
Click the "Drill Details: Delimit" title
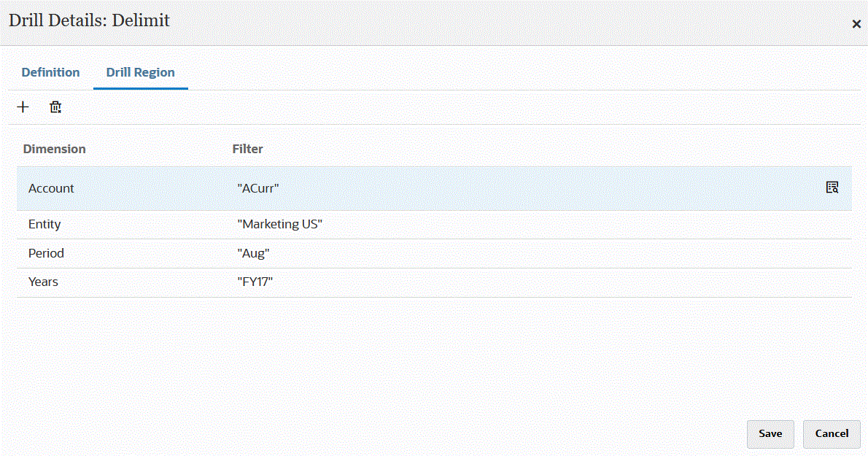pyautogui.click(x=89, y=20)
